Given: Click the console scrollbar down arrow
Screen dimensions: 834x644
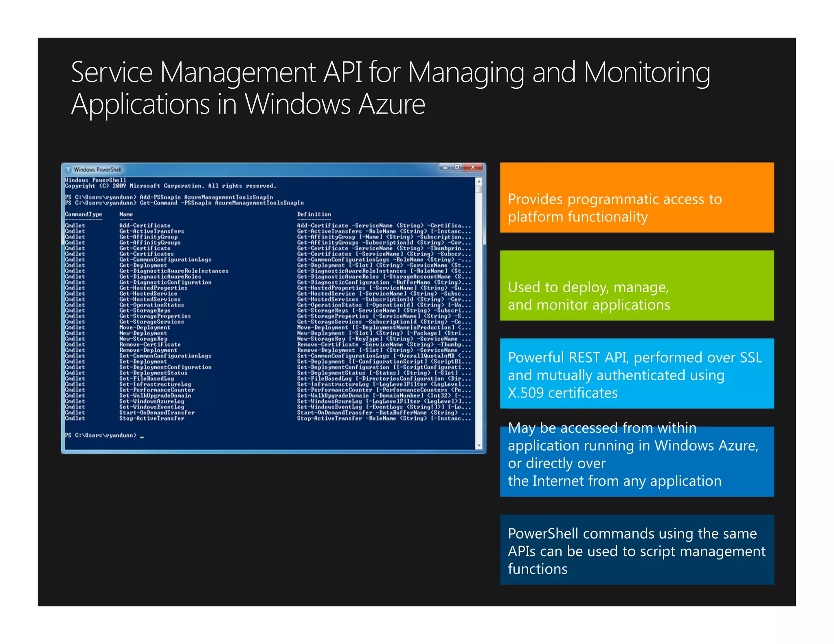Looking at the screenshot, I should [x=479, y=446].
